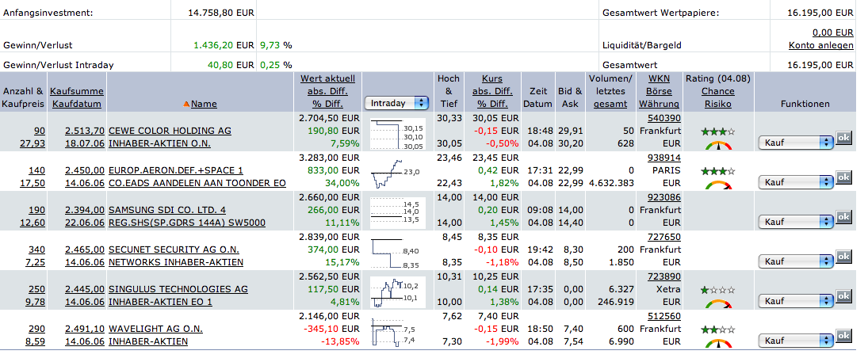Open the Kauf dropdown for SAMSUNG SDI
868x362 pixels.
click(796, 222)
